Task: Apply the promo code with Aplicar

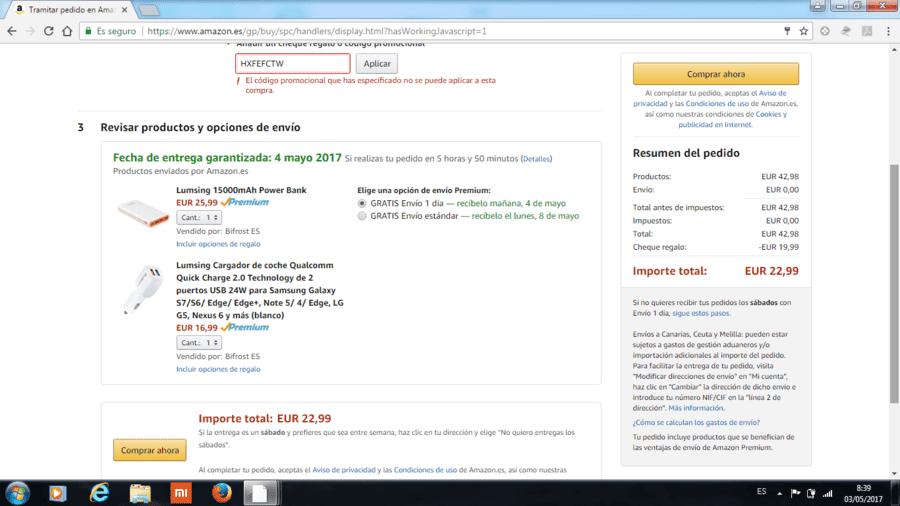Action: 377,64
